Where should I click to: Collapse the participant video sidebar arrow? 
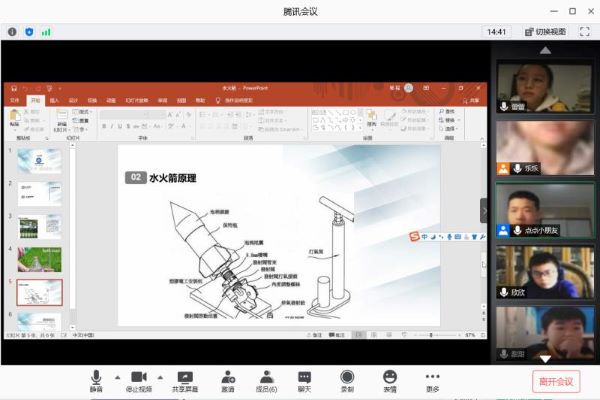coord(484,210)
